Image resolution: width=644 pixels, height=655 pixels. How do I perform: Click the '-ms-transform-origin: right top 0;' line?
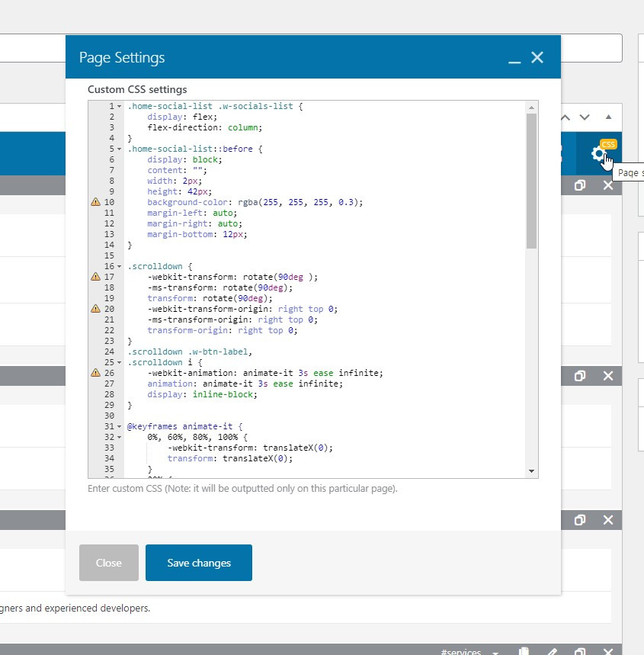click(x=232, y=319)
